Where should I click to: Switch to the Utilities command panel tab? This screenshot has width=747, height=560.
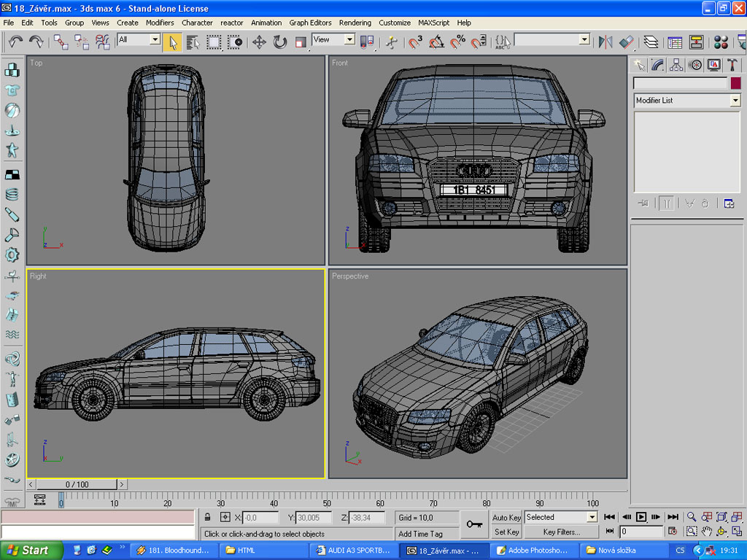pyautogui.click(x=732, y=65)
